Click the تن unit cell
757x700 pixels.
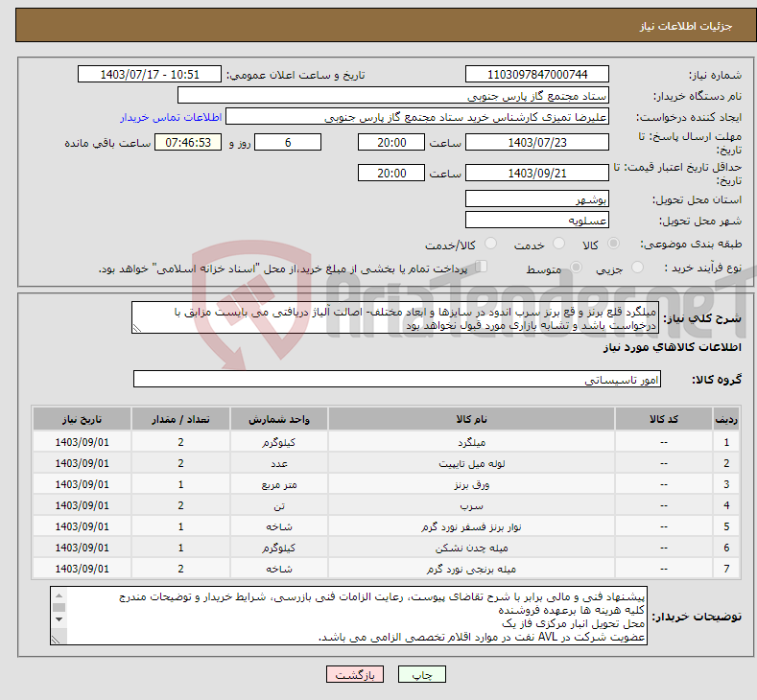279,505
